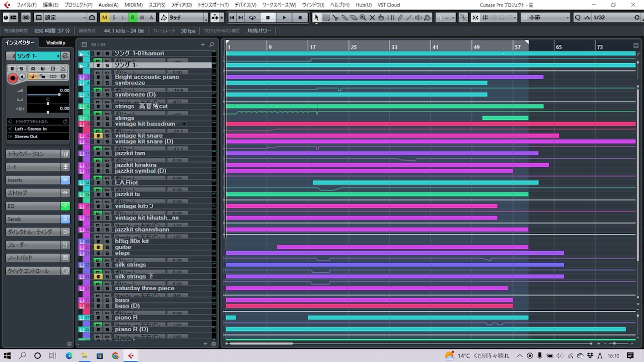Stop playback with the Stop button
This screenshot has width=644, height=362.
pyautogui.click(x=268, y=17)
